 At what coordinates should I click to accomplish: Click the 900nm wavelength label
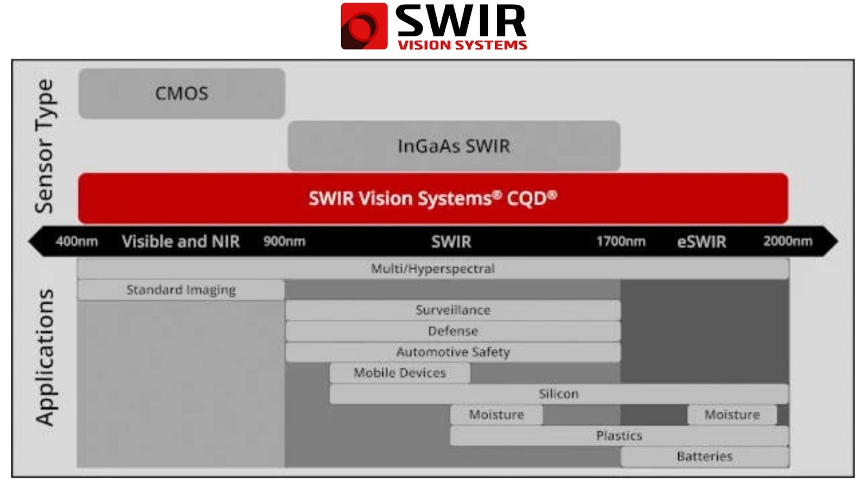[284, 241]
